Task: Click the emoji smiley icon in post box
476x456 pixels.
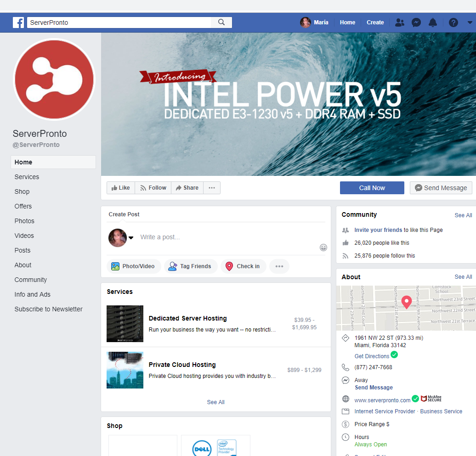Action: (x=323, y=248)
